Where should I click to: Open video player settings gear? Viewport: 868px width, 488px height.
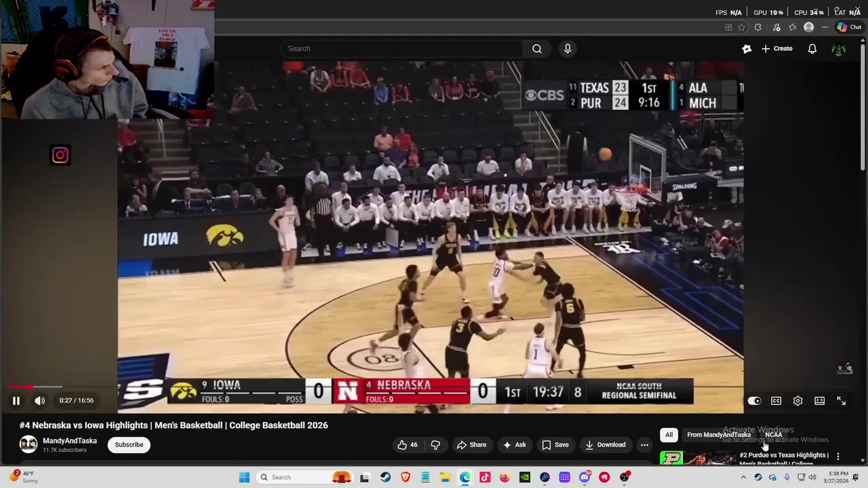tap(797, 401)
